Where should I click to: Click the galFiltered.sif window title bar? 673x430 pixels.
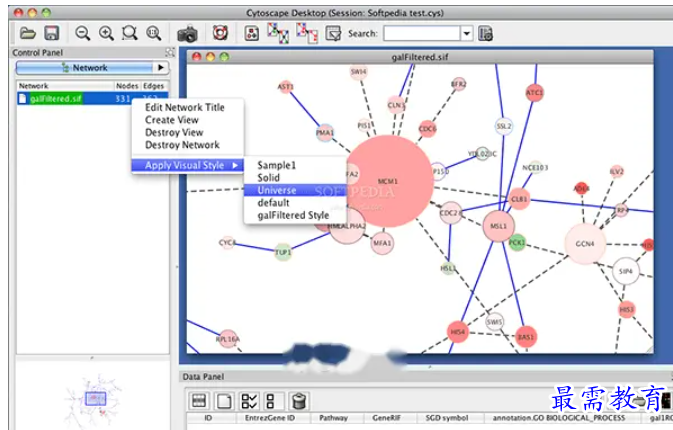pyautogui.click(x=420, y=57)
